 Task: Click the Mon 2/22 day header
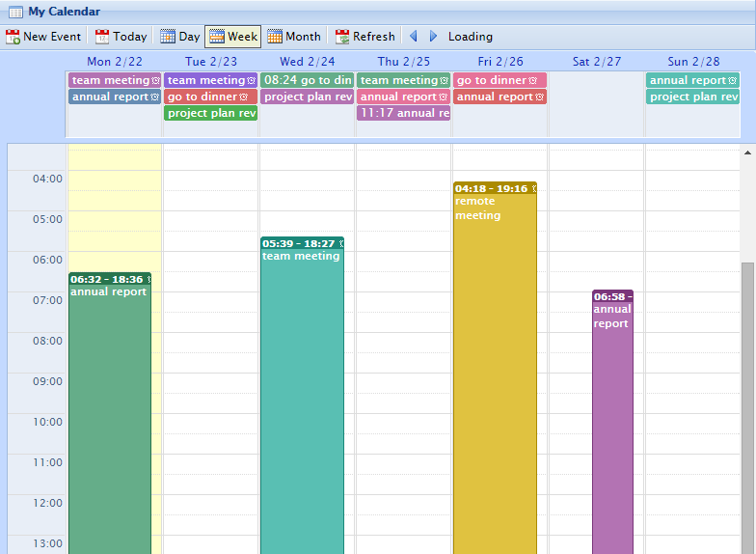tap(114, 62)
